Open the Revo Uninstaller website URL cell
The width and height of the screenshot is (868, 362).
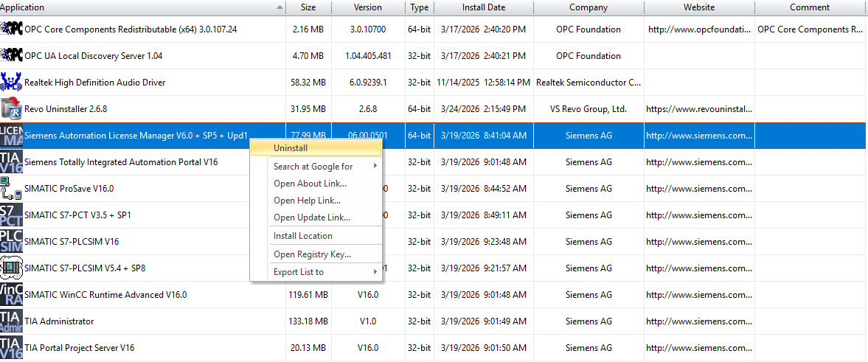(698, 109)
